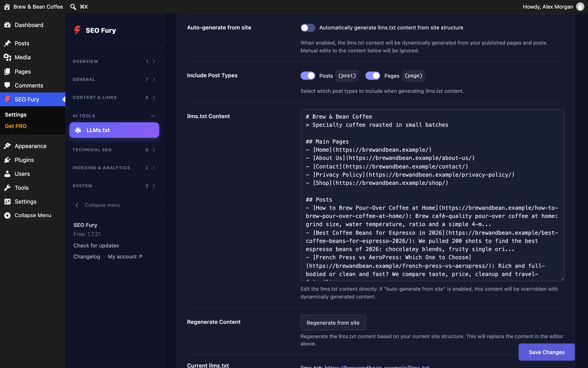Screen dimensions: 588x368
Task: Click the Save Changes button
Action: pos(546,352)
